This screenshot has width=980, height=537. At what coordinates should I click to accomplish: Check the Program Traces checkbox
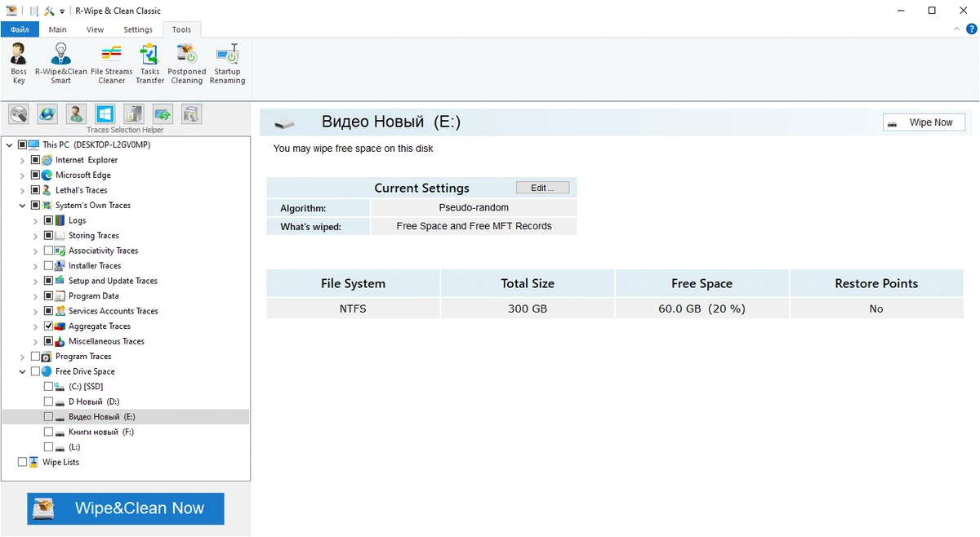[35, 357]
